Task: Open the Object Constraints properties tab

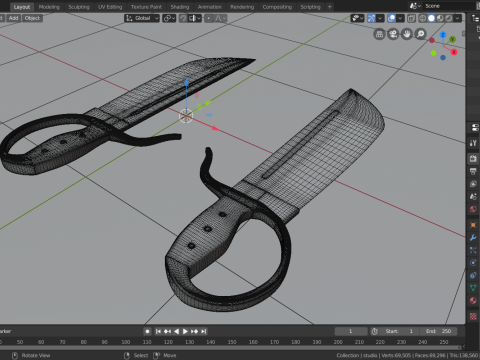Action: pos(473,276)
